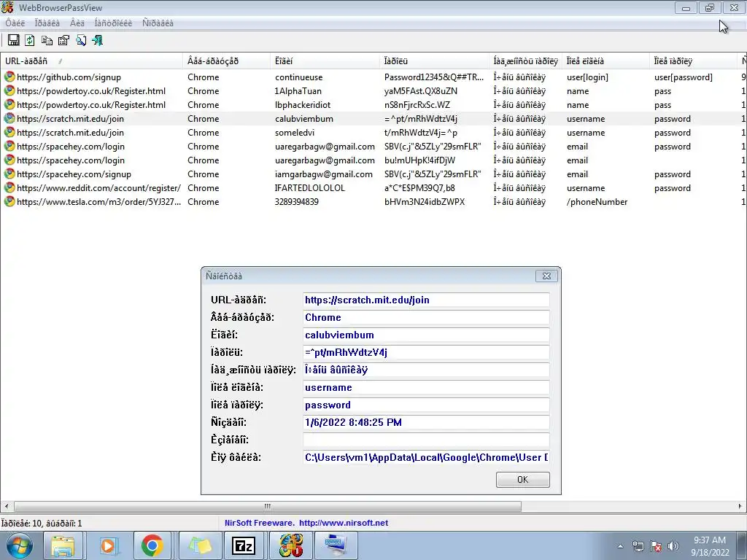747x560 pixels.
Task: Close the properties dialog with its X
Action: click(x=546, y=276)
